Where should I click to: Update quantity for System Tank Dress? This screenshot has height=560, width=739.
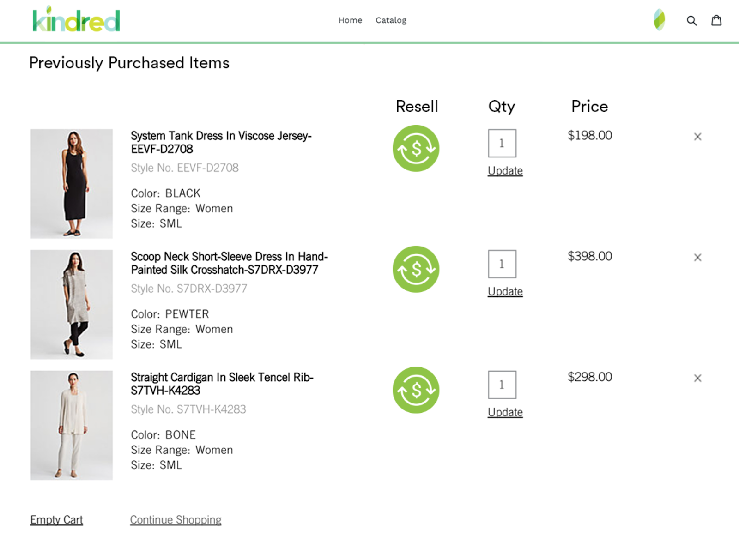[x=505, y=171]
